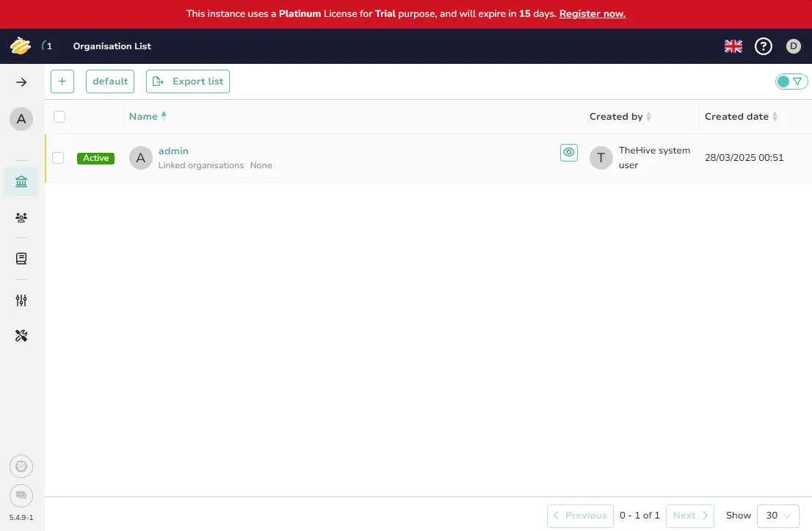The image size is (812, 531).
Task: Click the chat bubble icon at the sidebar bottom
Action: pos(21,495)
